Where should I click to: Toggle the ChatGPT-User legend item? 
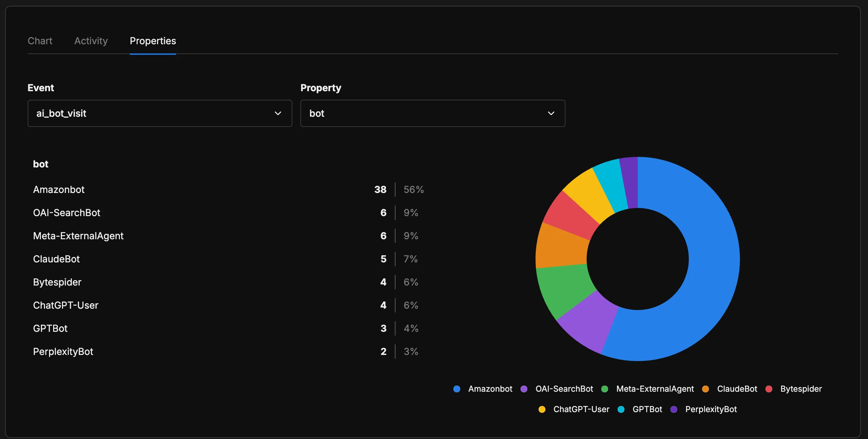point(581,409)
